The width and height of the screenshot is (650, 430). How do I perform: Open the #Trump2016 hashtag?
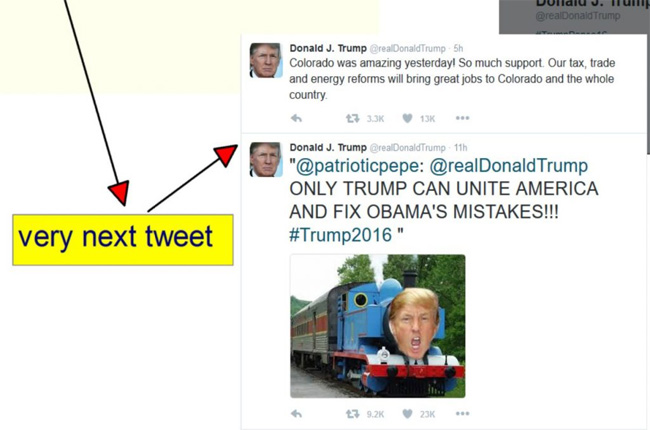click(340, 235)
